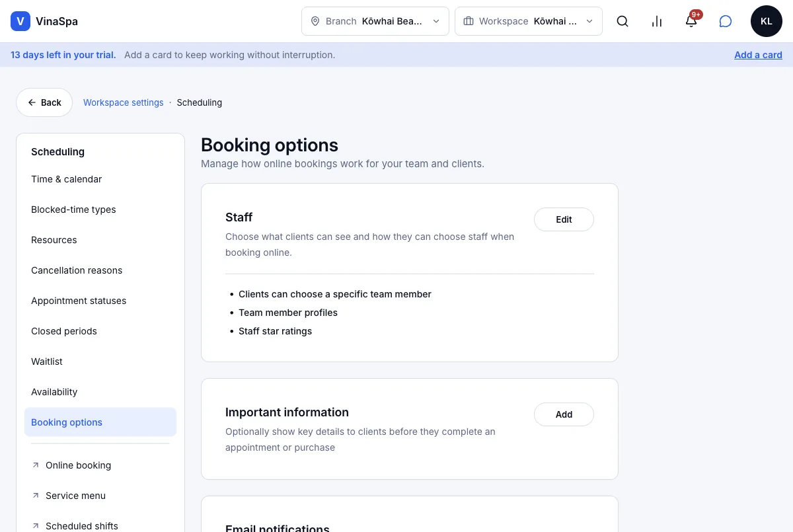Screen dimensions: 793x532
Task: Click the 'Staff' card title
Action: click(x=239, y=217)
